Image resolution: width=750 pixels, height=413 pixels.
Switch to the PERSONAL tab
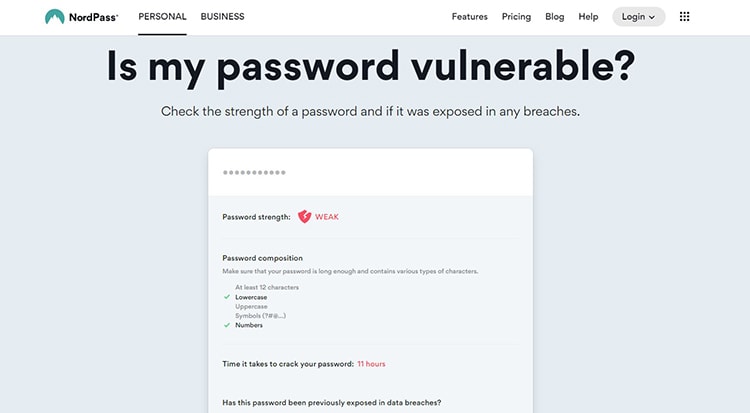pos(162,17)
